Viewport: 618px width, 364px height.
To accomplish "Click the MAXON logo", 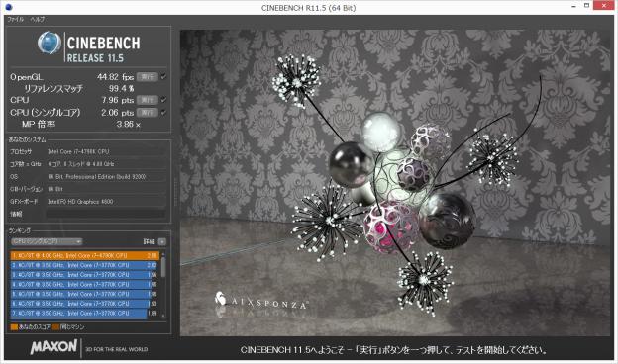I will [x=53, y=346].
